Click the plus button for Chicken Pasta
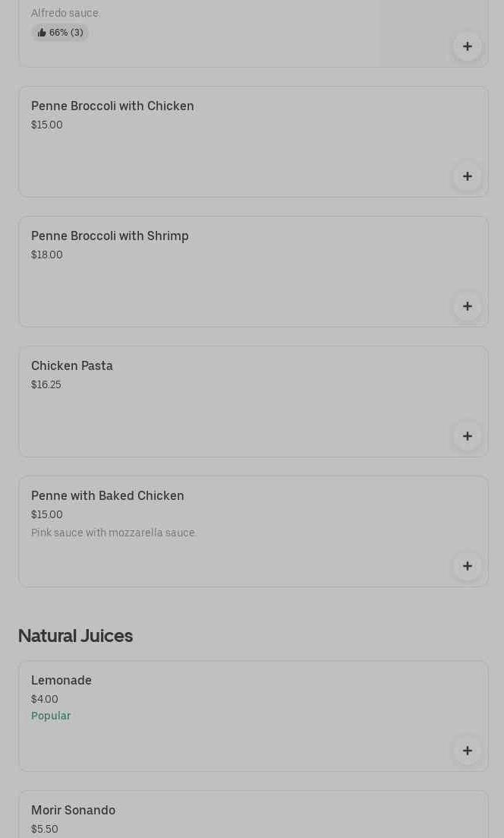The image size is (504, 838). coord(467,436)
